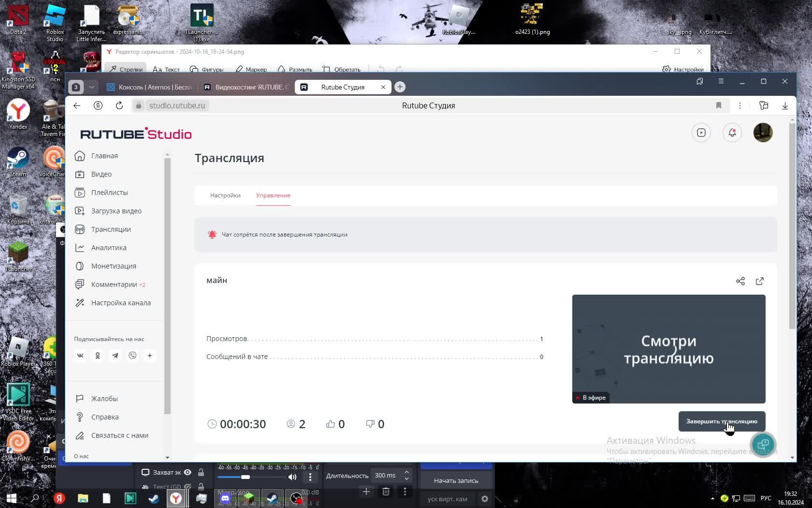Bookmark this page icon
Viewport: 812px width, 508px height.
pyautogui.click(x=719, y=105)
